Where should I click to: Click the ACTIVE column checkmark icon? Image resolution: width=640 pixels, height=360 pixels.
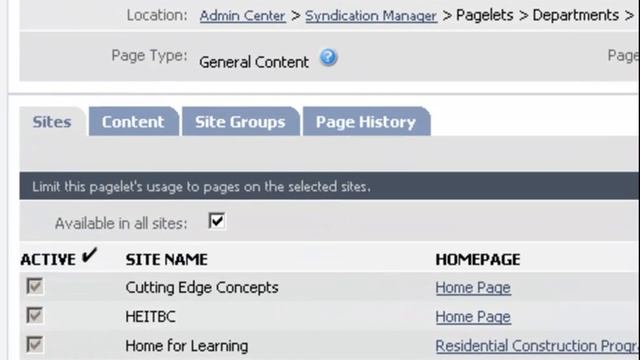[x=89, y=256]
